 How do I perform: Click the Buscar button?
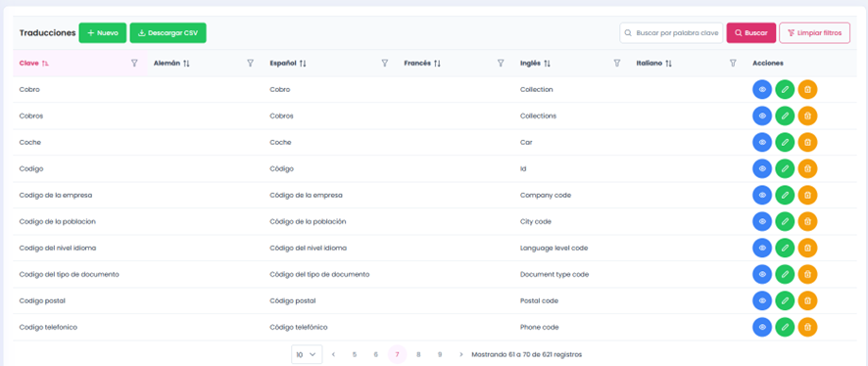tap(751, 32)
